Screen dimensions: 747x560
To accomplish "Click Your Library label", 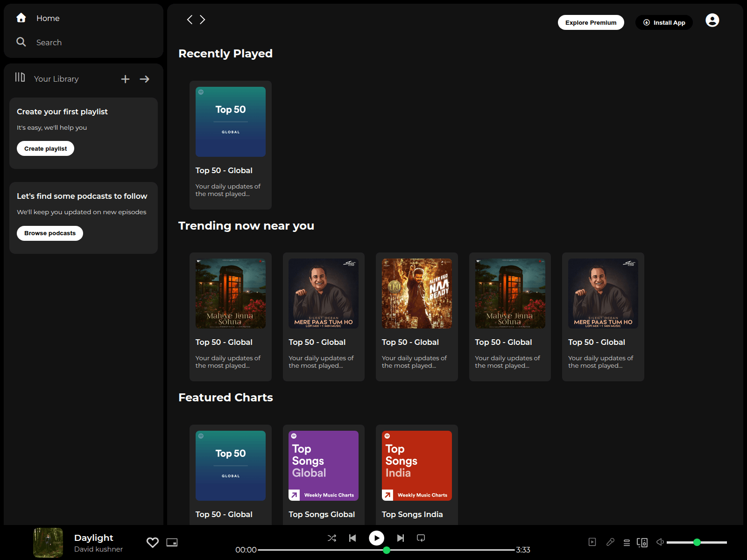I will tap(56, 79).
